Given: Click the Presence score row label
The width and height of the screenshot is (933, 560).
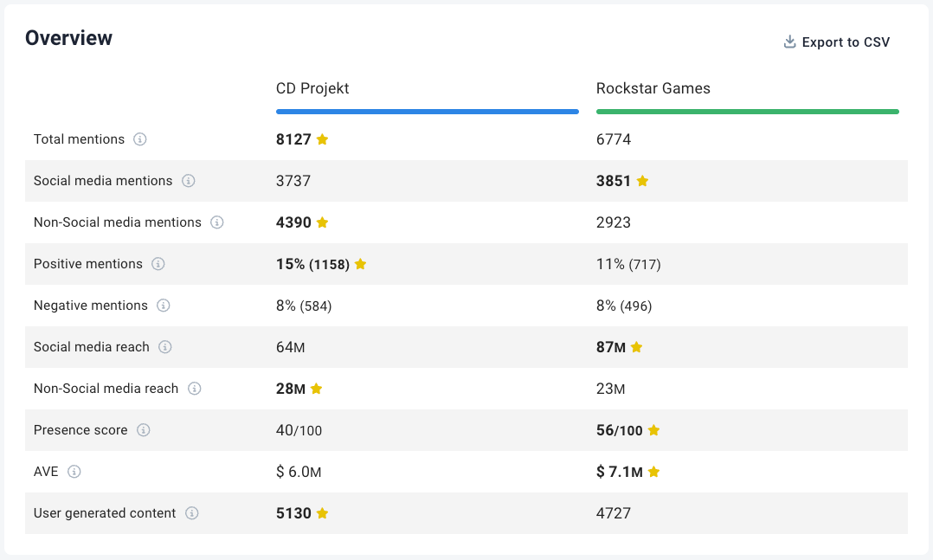Looking at the screenshot, I should point(80,430).
